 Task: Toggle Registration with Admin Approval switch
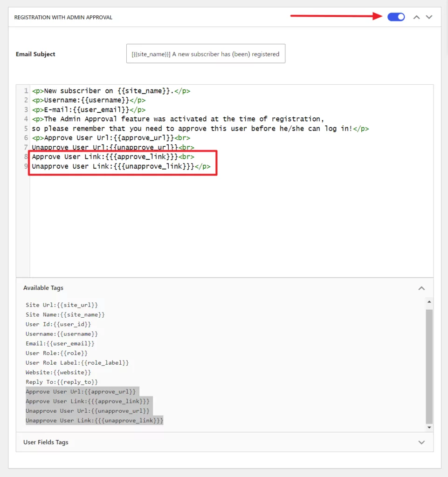(396, 17)
